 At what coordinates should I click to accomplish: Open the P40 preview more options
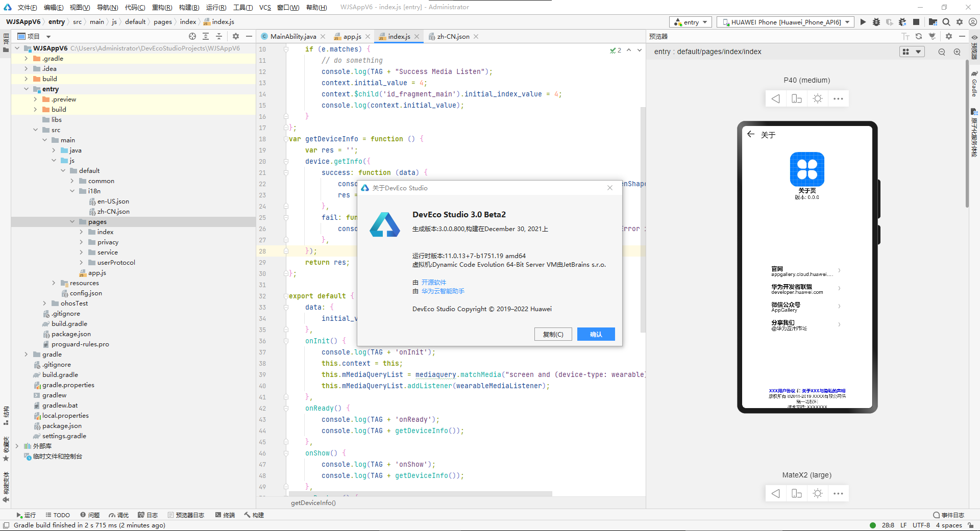pyautogui.click(x=838, y=99)
